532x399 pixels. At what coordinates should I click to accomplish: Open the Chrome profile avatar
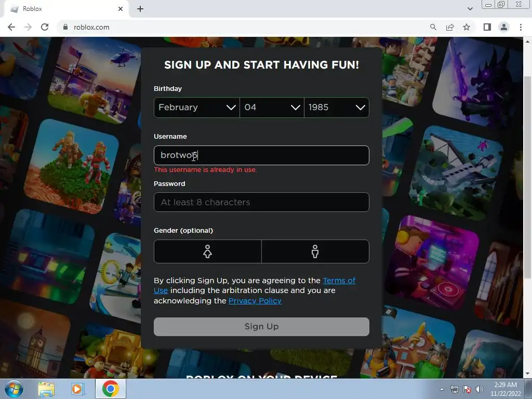pyautogui.click(x=504, y=27)
